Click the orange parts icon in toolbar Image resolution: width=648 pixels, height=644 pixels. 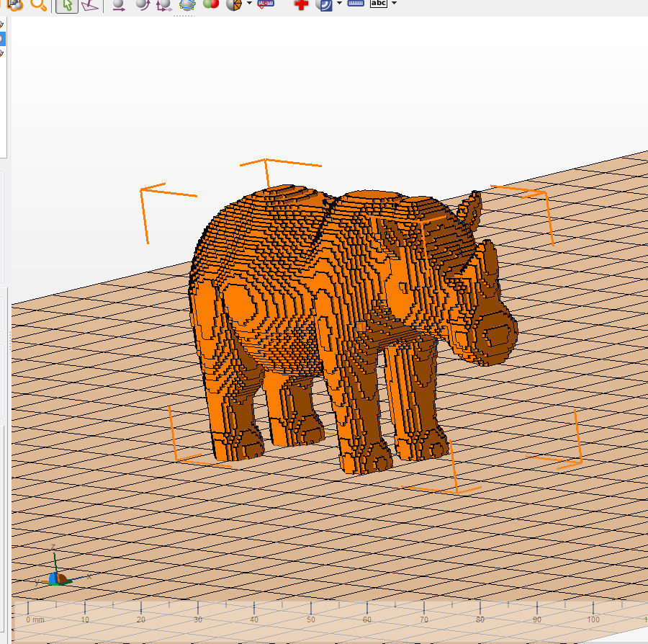[x=15, y=4]
